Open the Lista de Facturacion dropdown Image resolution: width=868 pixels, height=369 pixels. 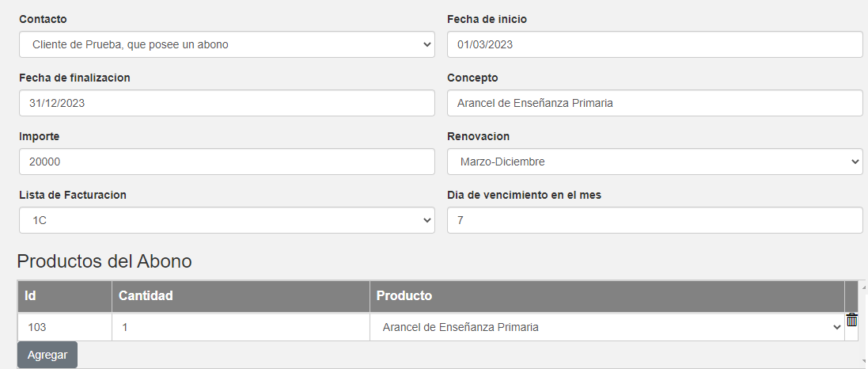pos(226,221)
